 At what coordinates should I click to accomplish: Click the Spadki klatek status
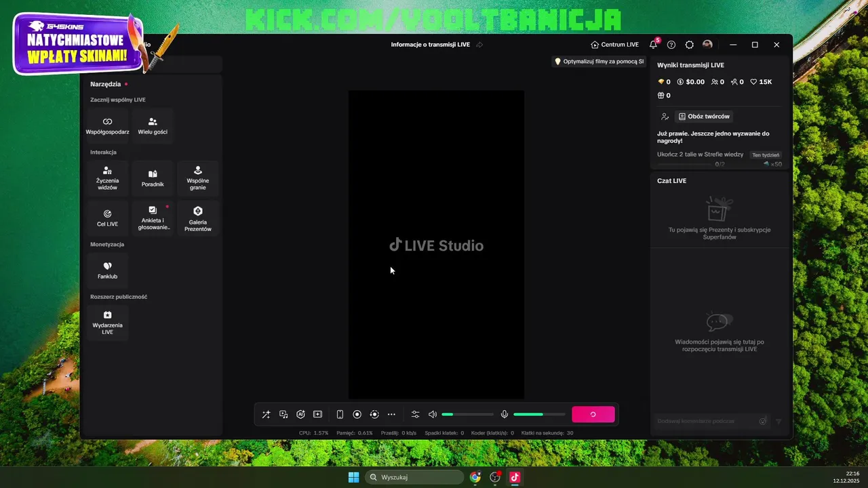(444, 432)
